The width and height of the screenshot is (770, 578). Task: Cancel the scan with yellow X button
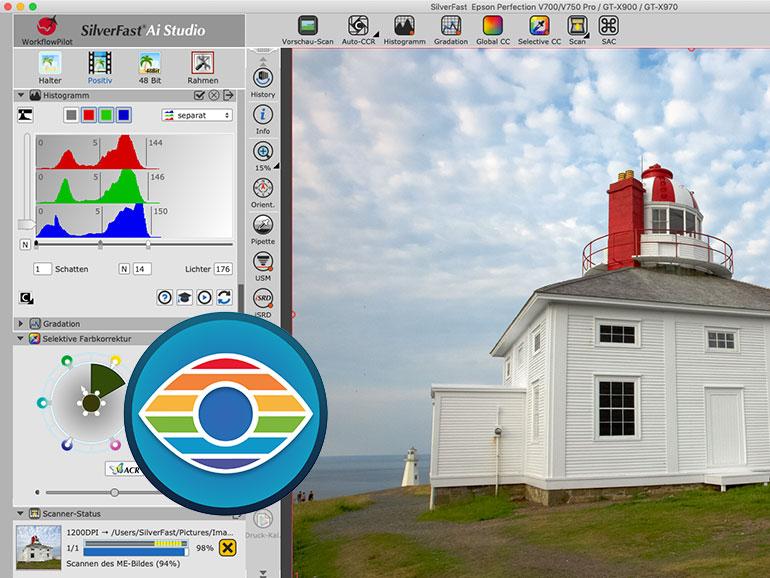click(227, 548)
